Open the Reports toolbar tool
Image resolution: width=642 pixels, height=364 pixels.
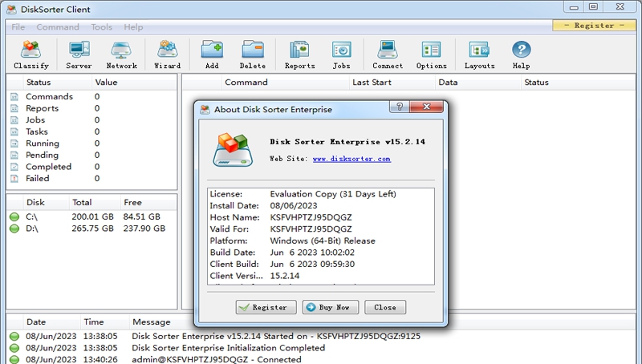pyautogui.click(x=299, y=55)
